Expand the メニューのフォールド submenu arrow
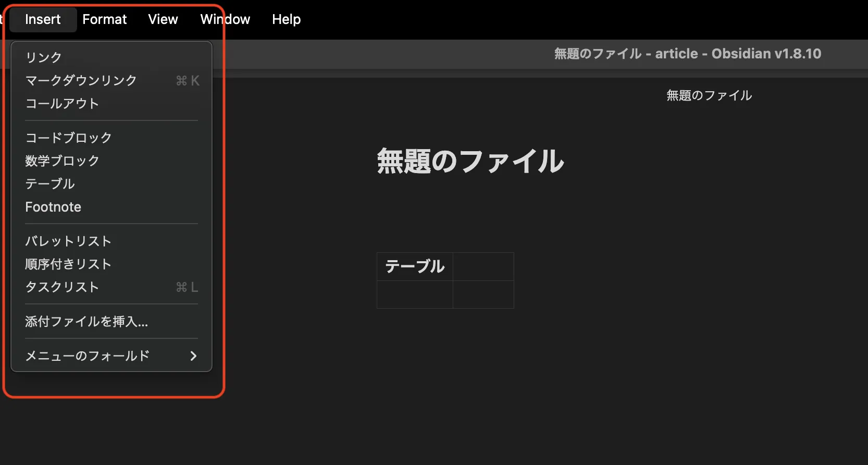Screen dimensions: 868x465 (x=193, y=356)
